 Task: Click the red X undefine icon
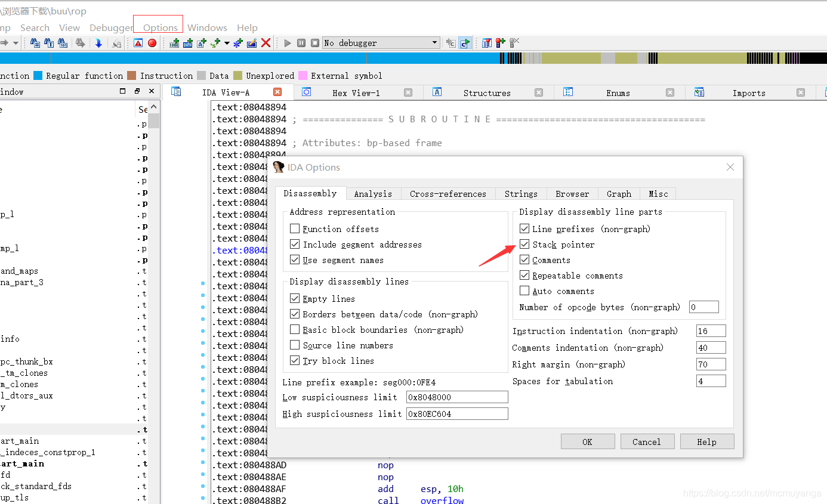point(266,43)
